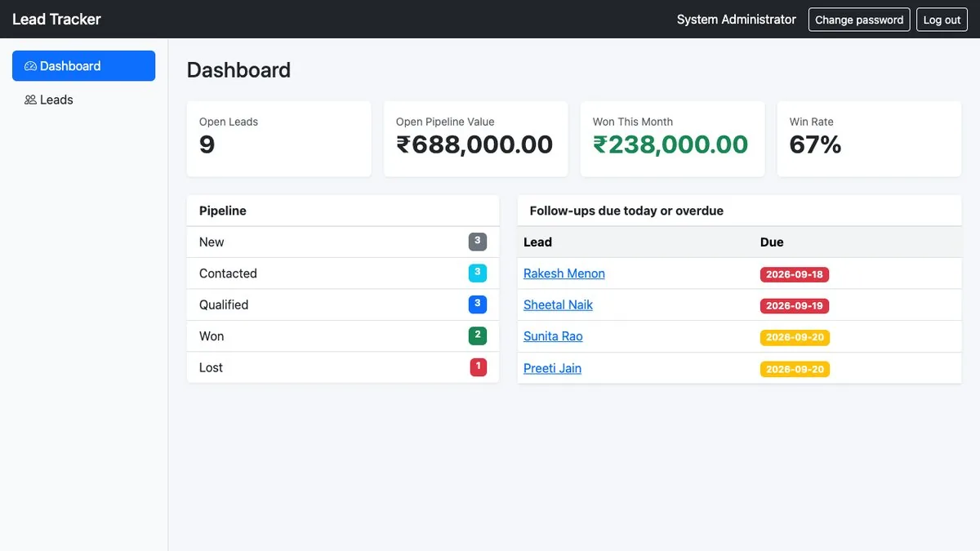
Task: Click the Contacted pipeline row
Action: coord(343,273)
